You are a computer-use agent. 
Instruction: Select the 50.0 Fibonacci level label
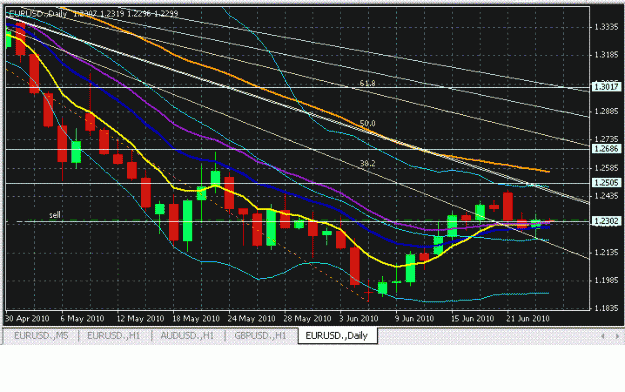[x=367, y=124]
